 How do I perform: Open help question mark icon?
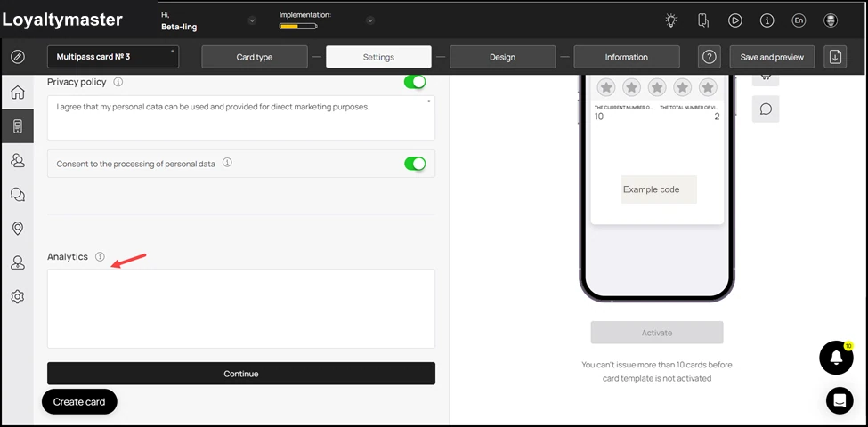point(710,57)
